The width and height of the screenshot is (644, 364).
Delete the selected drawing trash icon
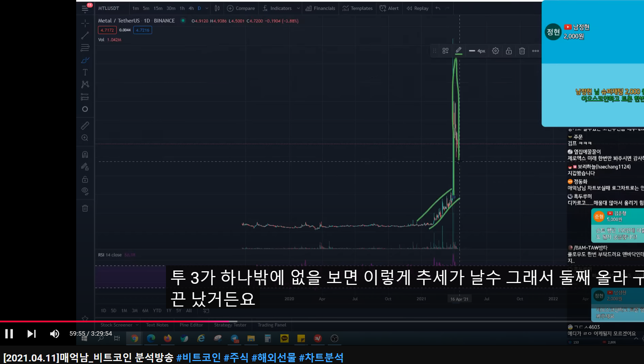(x=522, y=51)
